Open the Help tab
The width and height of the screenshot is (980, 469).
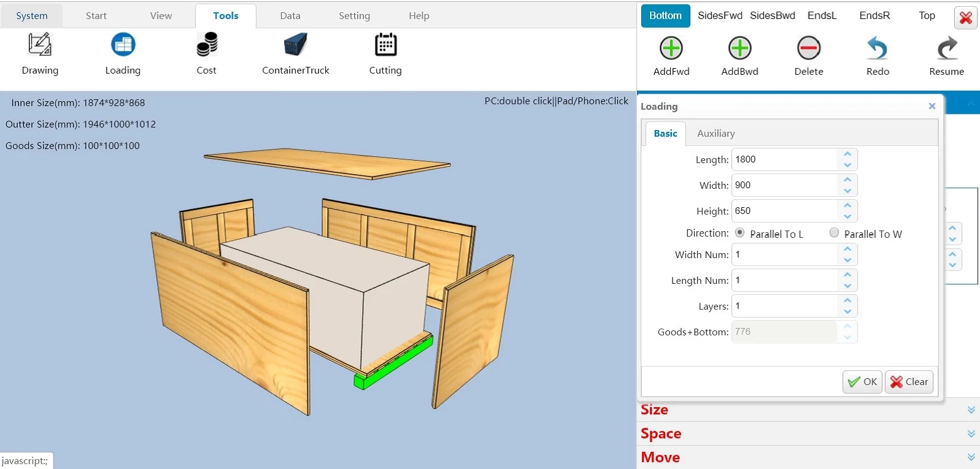[x=419, y=16]
